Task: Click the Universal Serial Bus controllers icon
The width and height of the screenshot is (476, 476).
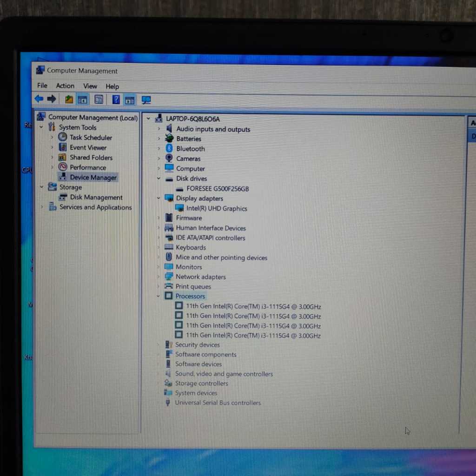Action: click(167, 403)
